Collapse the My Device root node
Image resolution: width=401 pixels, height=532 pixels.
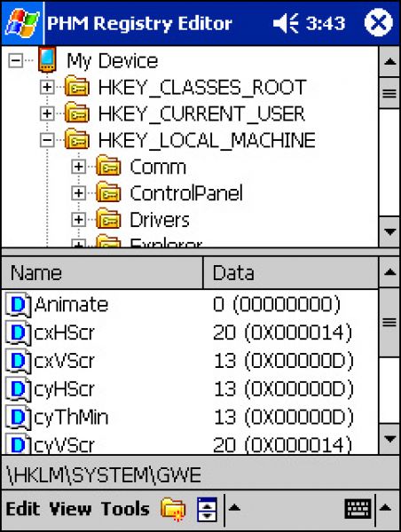[16, 61]
